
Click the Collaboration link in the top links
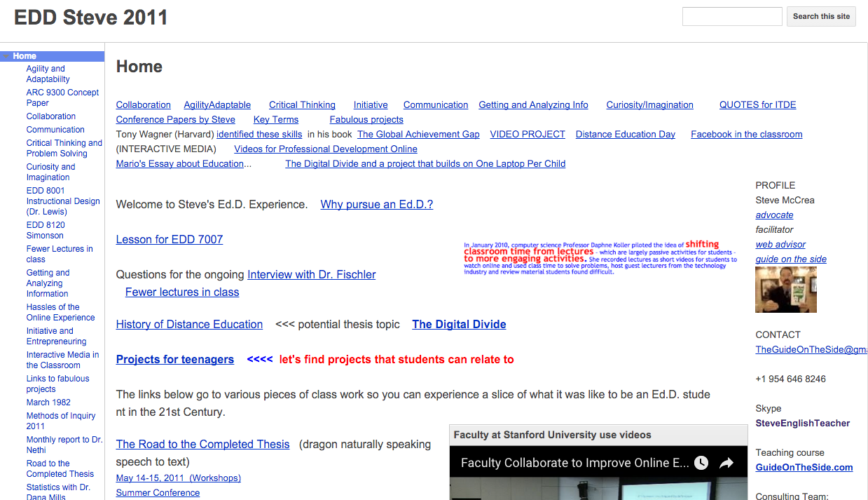point(144,105)
